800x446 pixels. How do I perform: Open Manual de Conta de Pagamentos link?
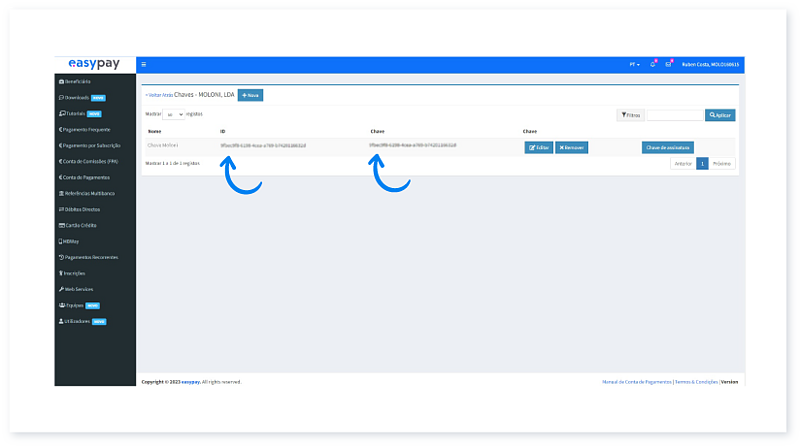[637, 382]
